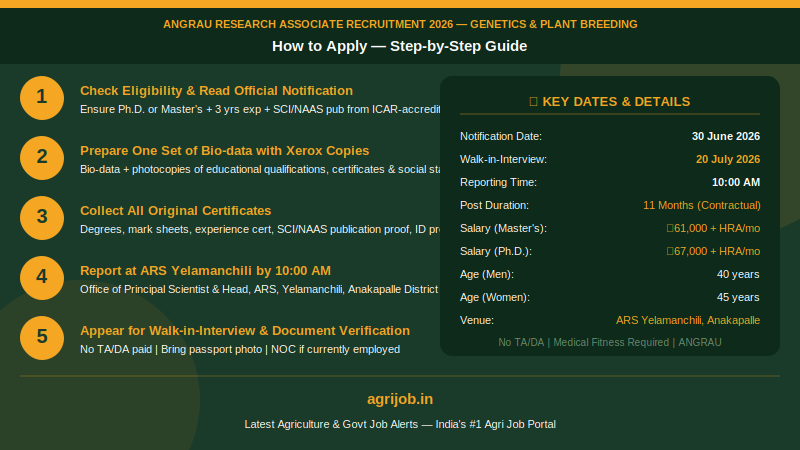The height and width of the screenshot is (450, 800).
Task: Click the '10:00 AM' reporting time value
Action: coord(736,182)
